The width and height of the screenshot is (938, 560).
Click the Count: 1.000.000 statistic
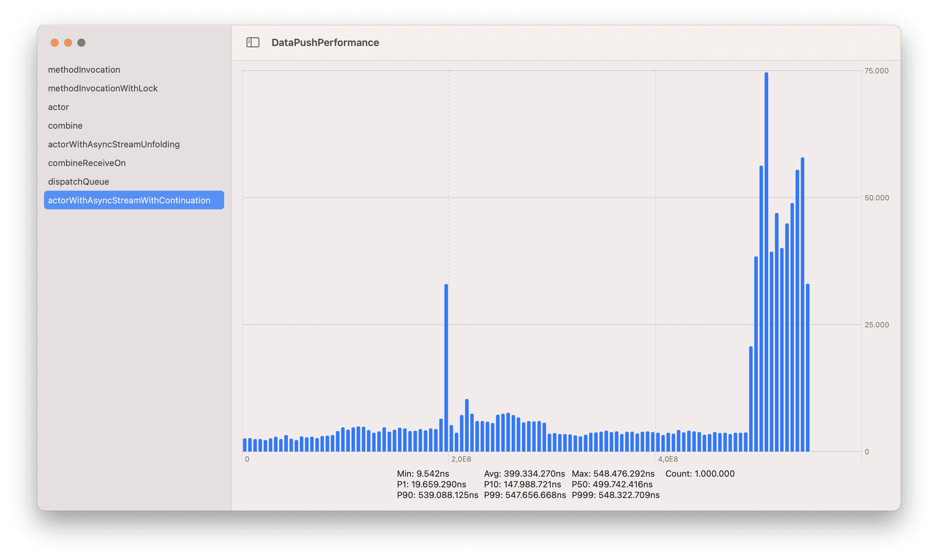(x=700, y=474)
